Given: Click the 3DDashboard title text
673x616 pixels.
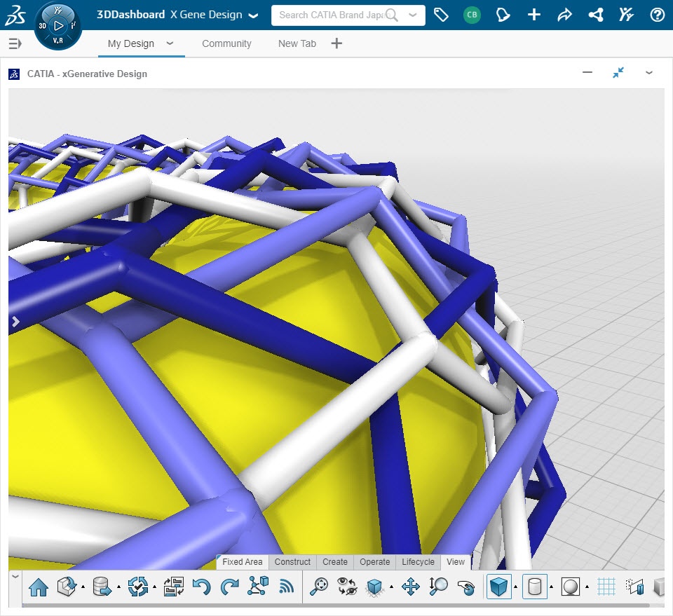Looking at the screenshot, I should (130, 15).
